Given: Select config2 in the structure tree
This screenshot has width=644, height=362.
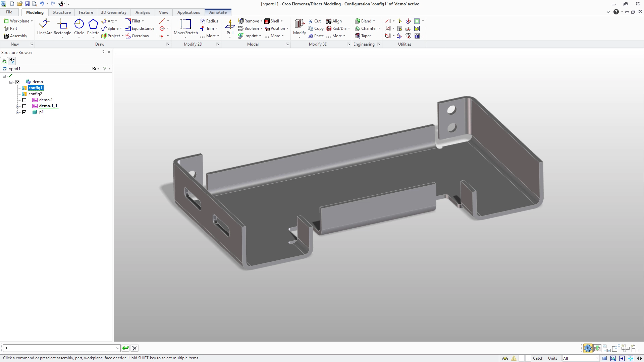Looking at the screenshot, I should pos(35,94).
